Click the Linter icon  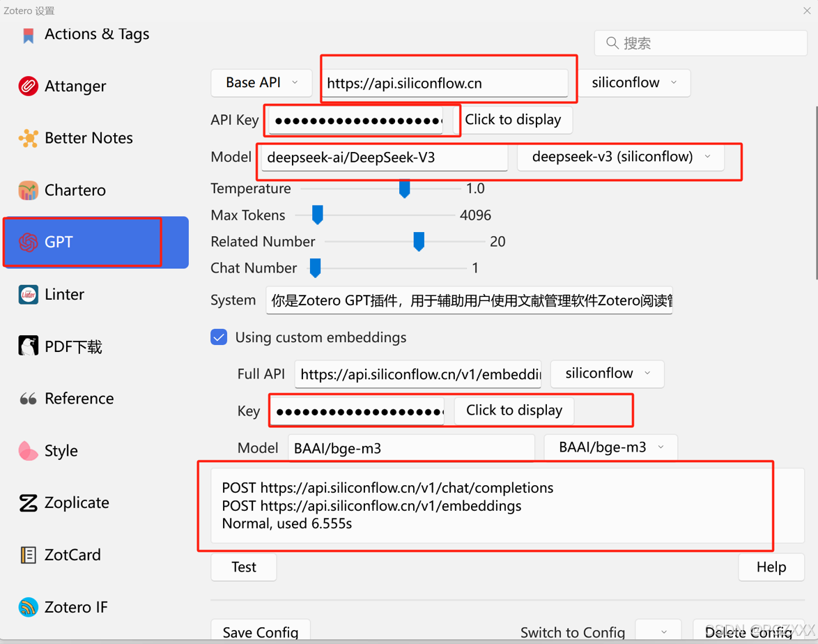(x=28, y=294)
